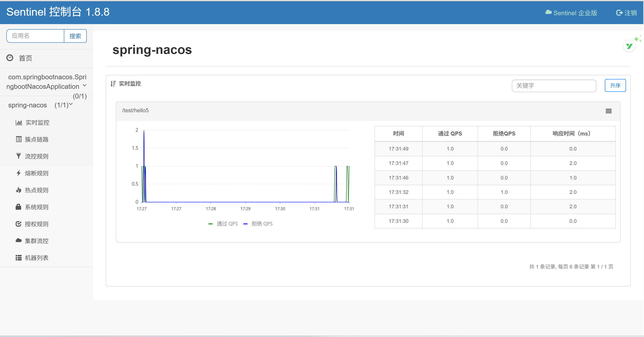Open the chart hamburger menu for /test/hello5
Viewport: 644px width, 337px height.
pyautogui.click(x=608, y=111)
